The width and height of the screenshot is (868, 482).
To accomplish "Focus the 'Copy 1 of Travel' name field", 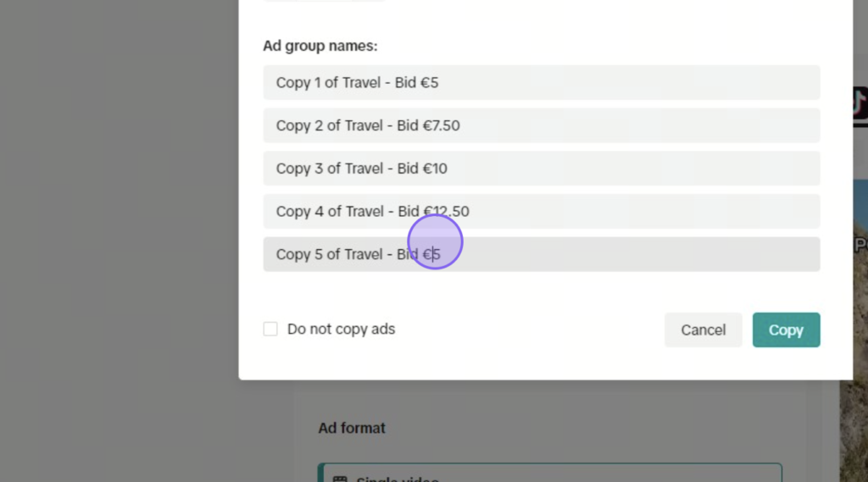I will 542,82.
